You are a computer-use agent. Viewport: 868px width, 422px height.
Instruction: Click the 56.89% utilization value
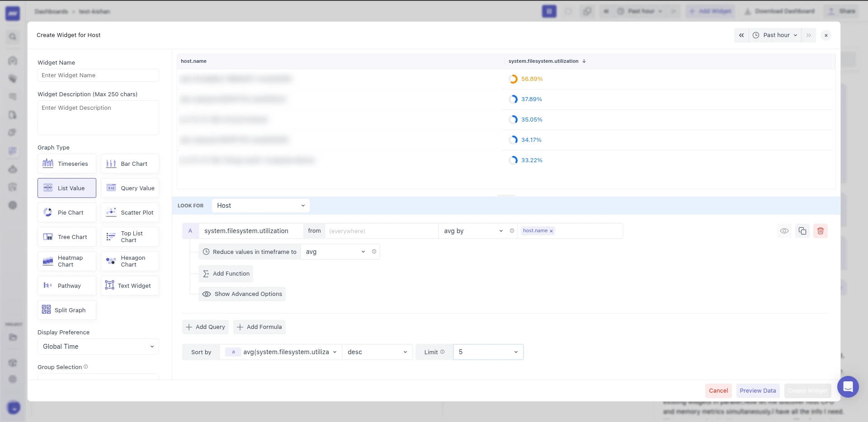click(532, 79)
